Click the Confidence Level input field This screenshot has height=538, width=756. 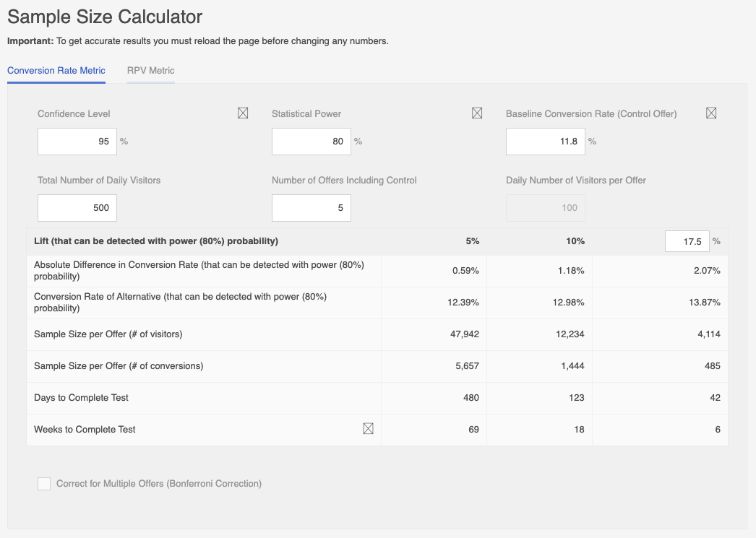(x=77, y=142)
